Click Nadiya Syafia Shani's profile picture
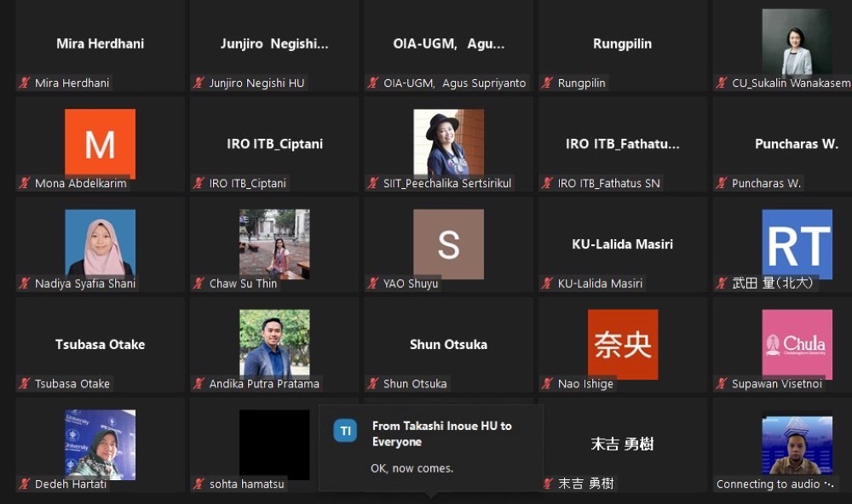The height and width of the screenshot is (504, 852). [100, 244]
